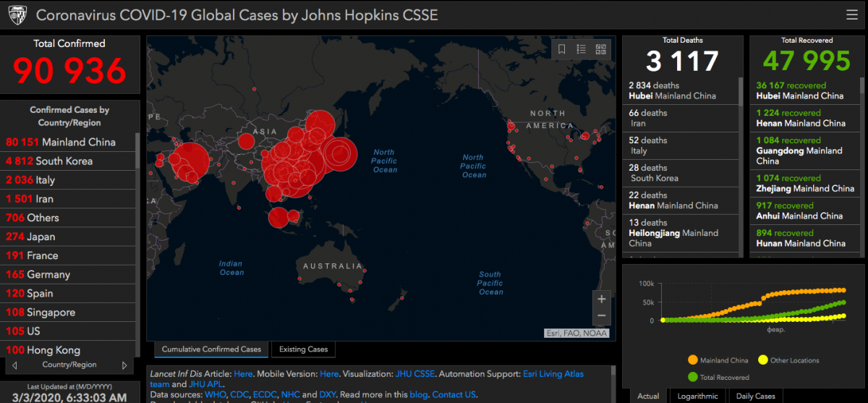Open the map bookmarks icon
The image size is (868, 403).
562,49
